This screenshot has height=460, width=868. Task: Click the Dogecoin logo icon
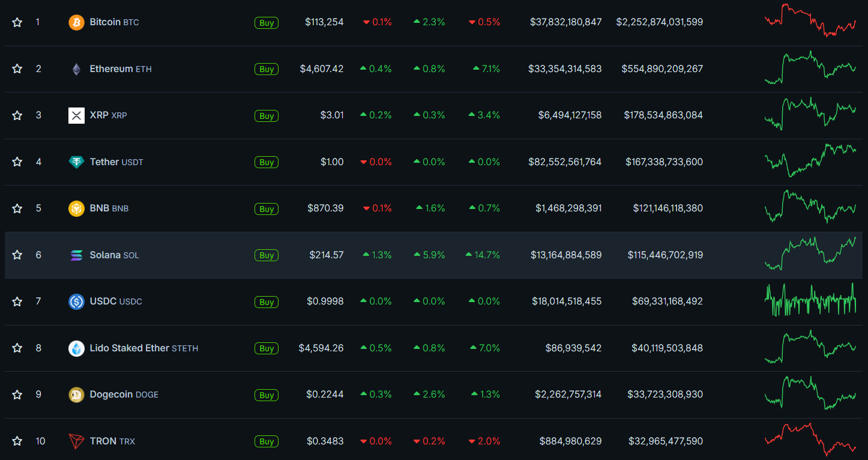[x=76, y=395]
